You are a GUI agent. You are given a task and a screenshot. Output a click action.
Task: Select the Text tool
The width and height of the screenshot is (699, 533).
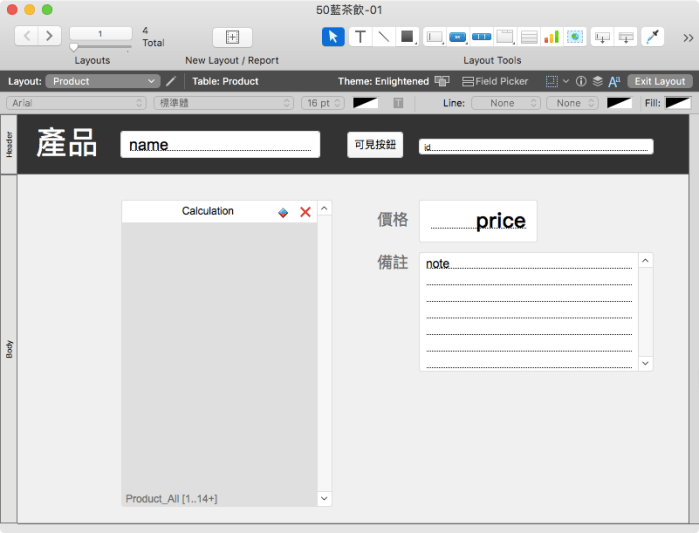(x=360, y=37)
